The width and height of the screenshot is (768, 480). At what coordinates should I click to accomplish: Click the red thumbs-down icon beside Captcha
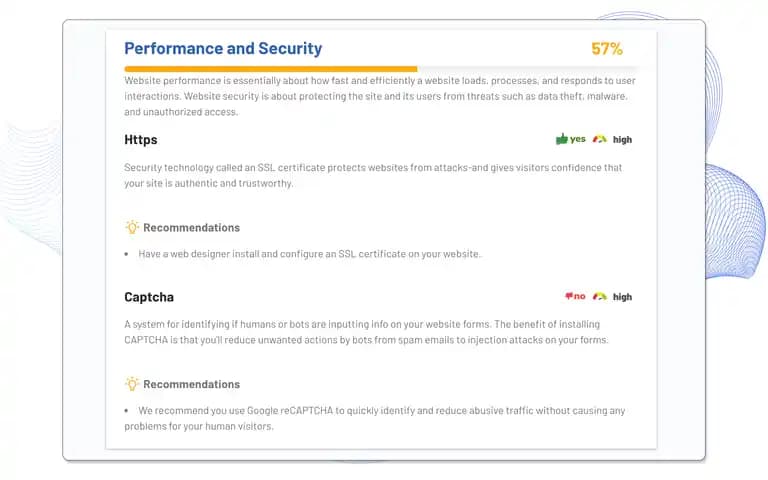tap(569, 296)
